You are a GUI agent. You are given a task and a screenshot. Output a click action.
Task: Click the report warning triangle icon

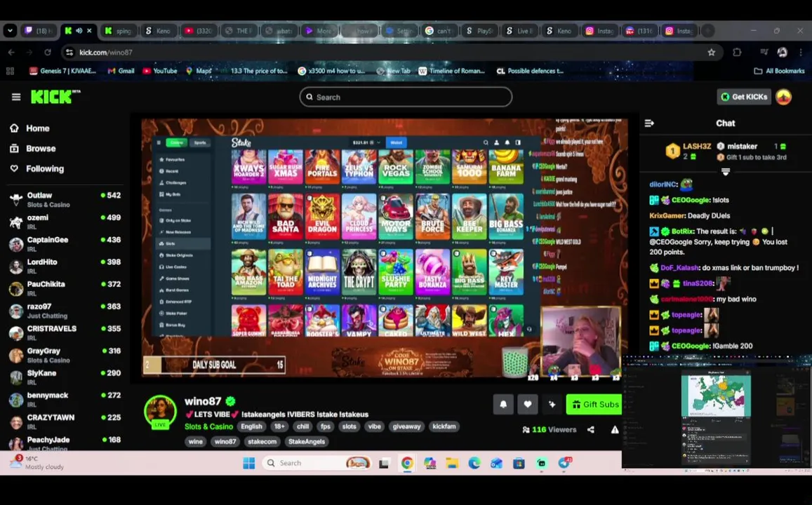pyautogui.click(x=615, y=429)
